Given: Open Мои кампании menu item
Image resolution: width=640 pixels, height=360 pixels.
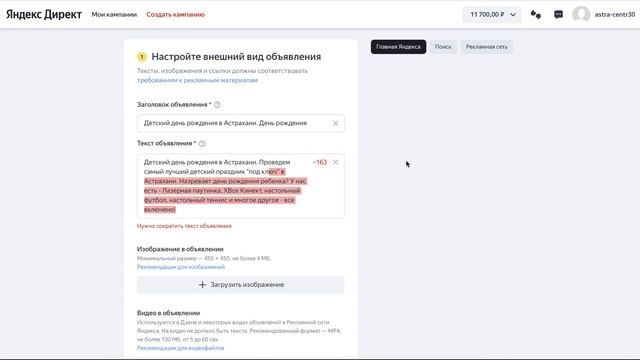Looking at the screenshot, I should point(114,14).
